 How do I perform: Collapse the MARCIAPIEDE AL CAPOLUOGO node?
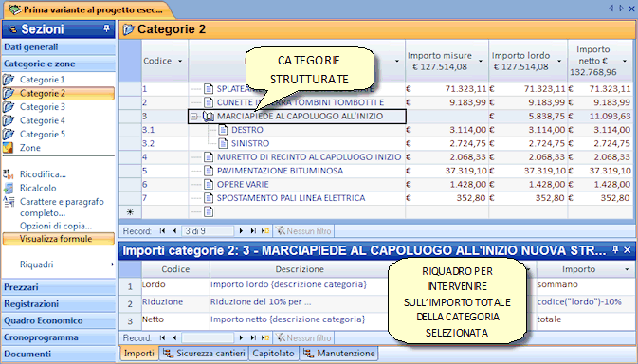pos(195,117)
